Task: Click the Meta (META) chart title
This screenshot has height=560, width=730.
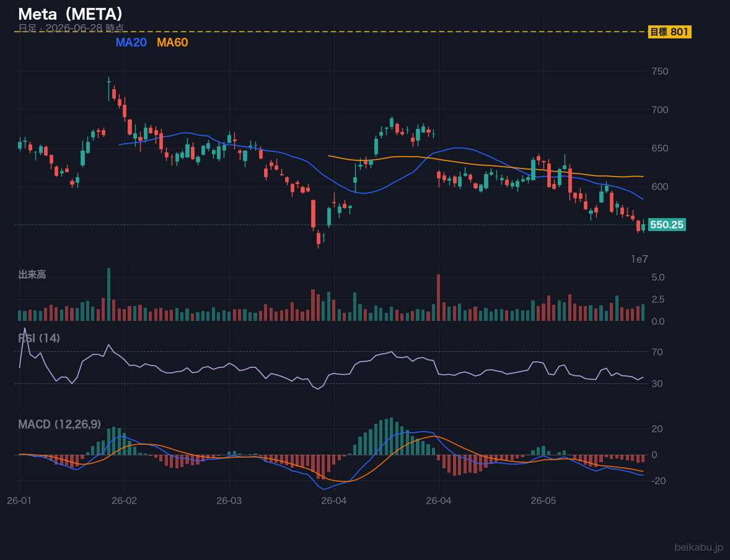Action: 71,14
